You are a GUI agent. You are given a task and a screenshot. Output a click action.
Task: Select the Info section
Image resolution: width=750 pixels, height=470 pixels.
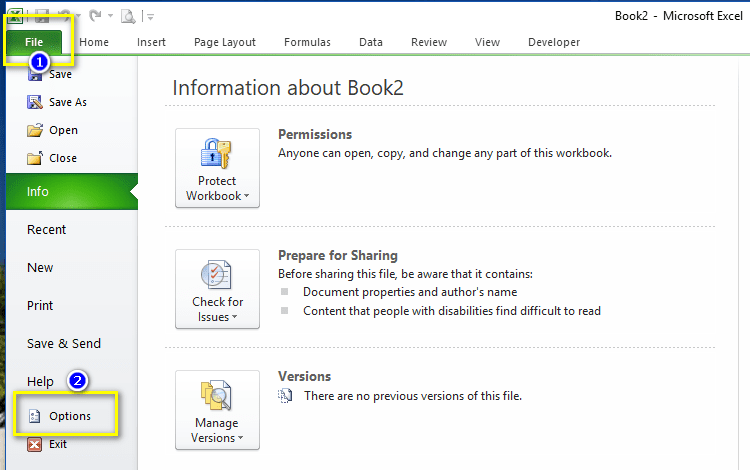[72, 191]
